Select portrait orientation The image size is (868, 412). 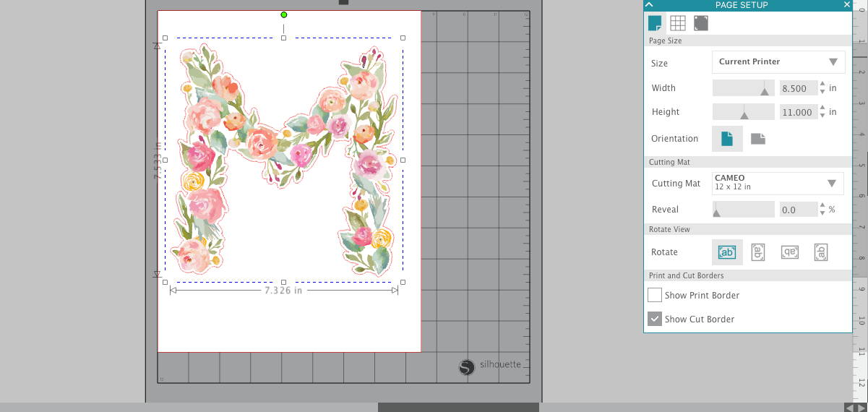pyautogui.click(x=727, y=139)
